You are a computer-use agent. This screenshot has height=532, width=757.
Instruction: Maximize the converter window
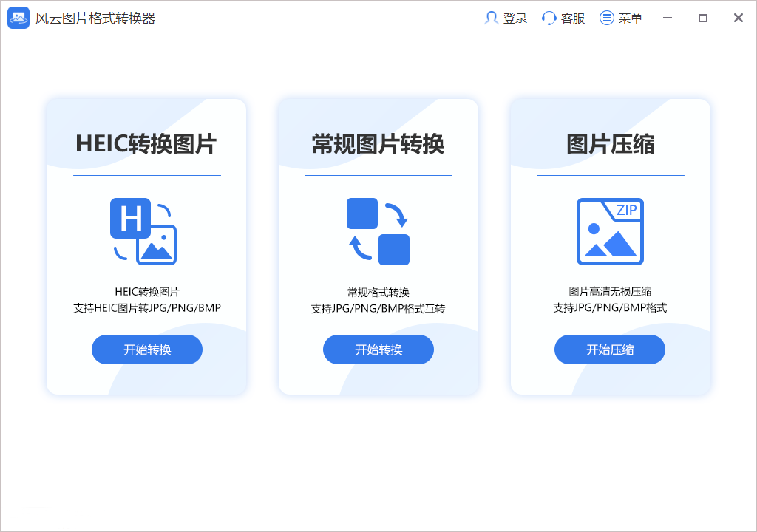click(703, 18)
